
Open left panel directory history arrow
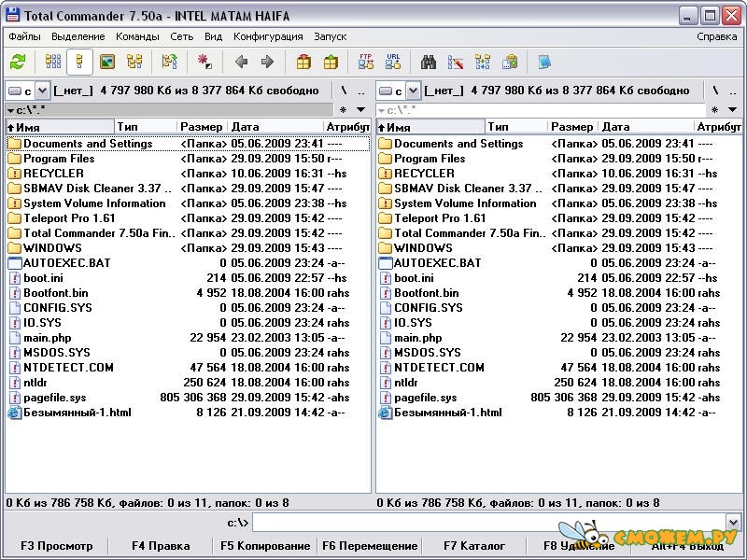361,110
